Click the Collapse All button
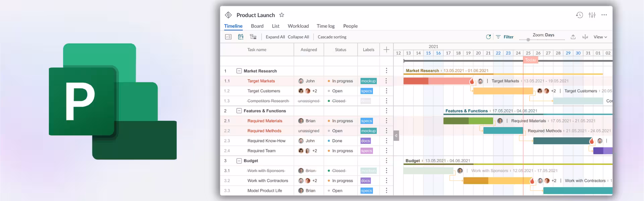This screenshot has height=201, width=644. pyautogui.click(x=299, y=37)
